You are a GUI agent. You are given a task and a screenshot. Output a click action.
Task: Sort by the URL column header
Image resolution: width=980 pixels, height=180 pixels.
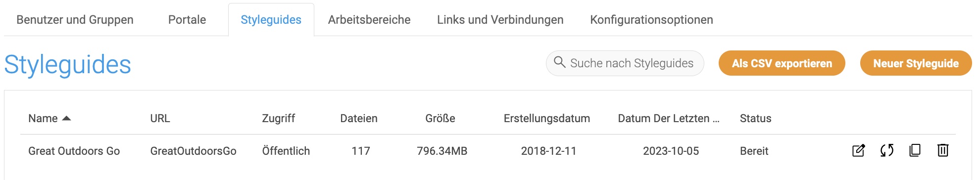tap(160, 118)
